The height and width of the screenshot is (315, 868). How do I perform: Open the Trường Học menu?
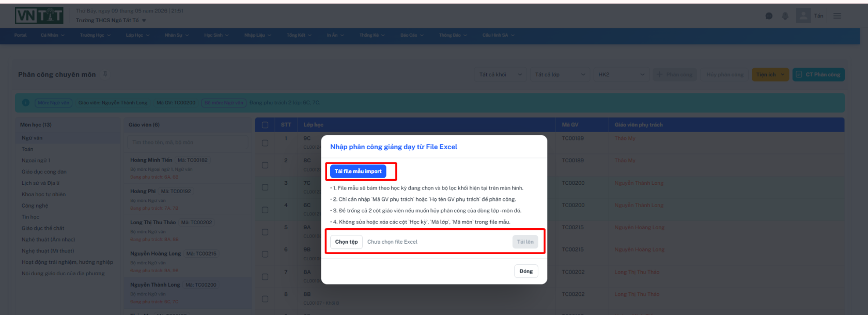pos(95,35)
